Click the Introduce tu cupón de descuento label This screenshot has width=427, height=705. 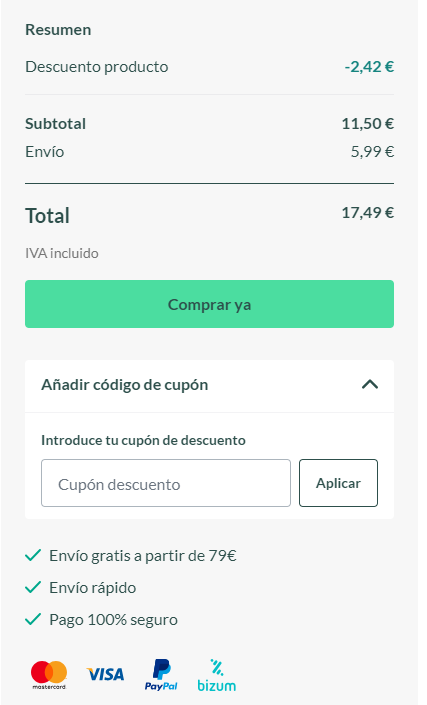coord(143,440)
